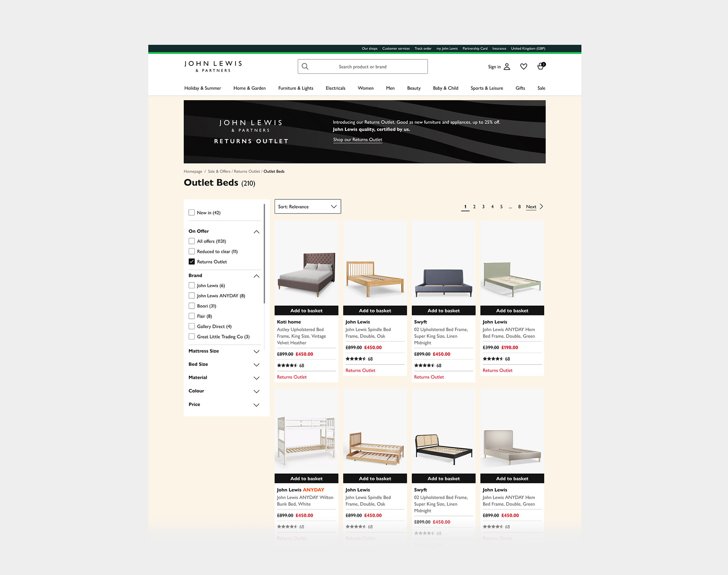
Task: Tick the Reduced to clear (11) checkbox
Action: pos(192,251)
